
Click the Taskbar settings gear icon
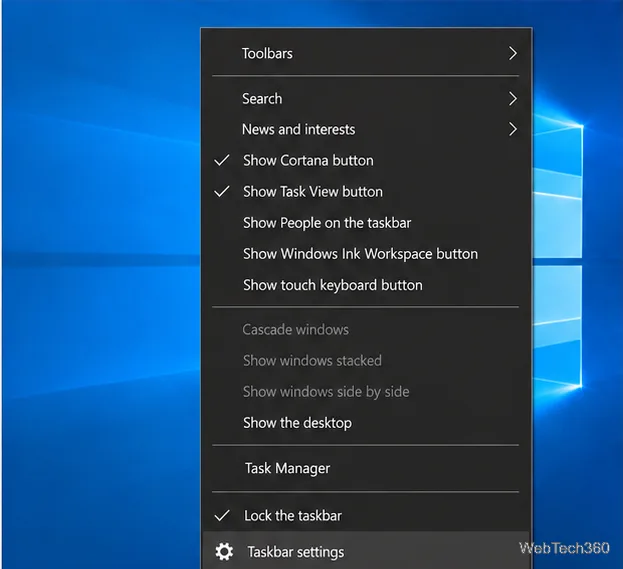(224, 552)
